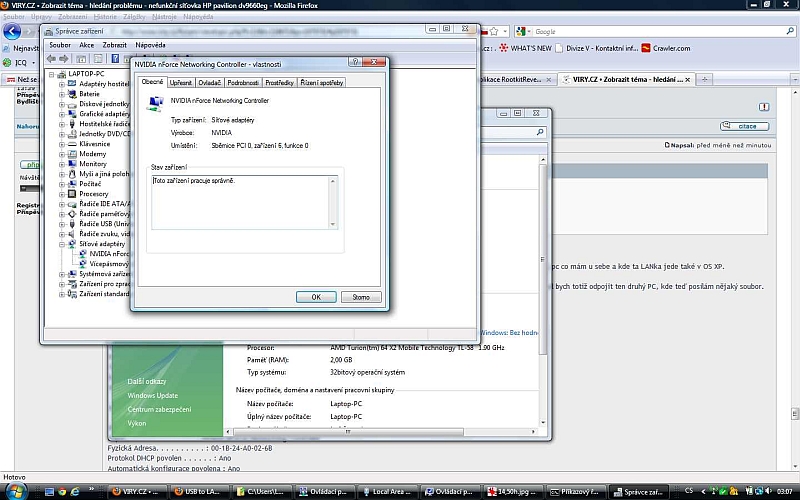The height and width of the screenshot is (500, 800).
Task: Switch to the Řízení spotřeby tab
Action: (x=321, y=83)
